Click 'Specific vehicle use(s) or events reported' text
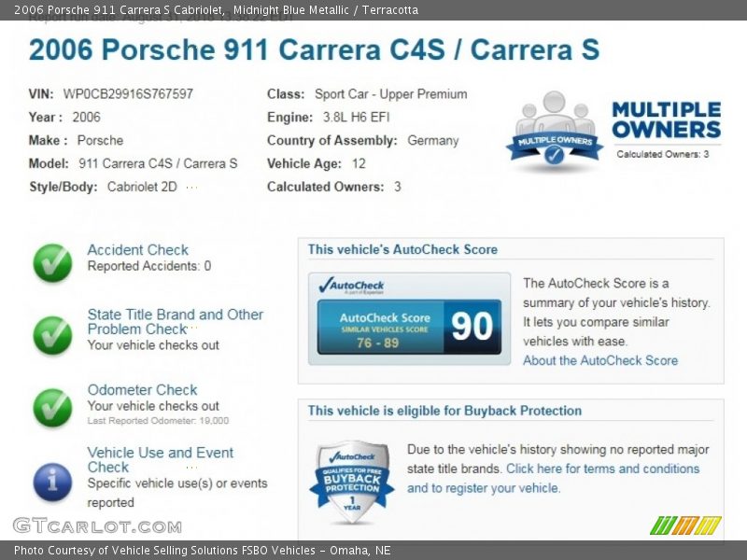747x560 pixels. [x=177, y=493]
